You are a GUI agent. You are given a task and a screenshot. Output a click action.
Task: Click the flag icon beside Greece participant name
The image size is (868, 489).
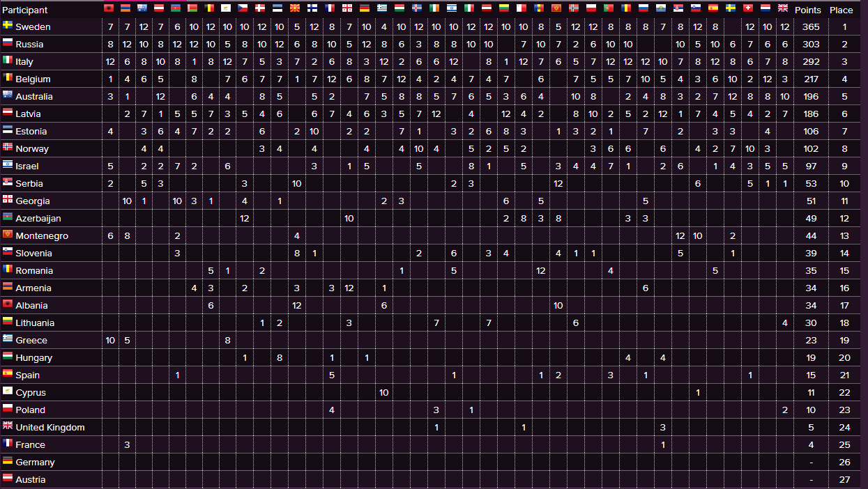tap(8, 339)
